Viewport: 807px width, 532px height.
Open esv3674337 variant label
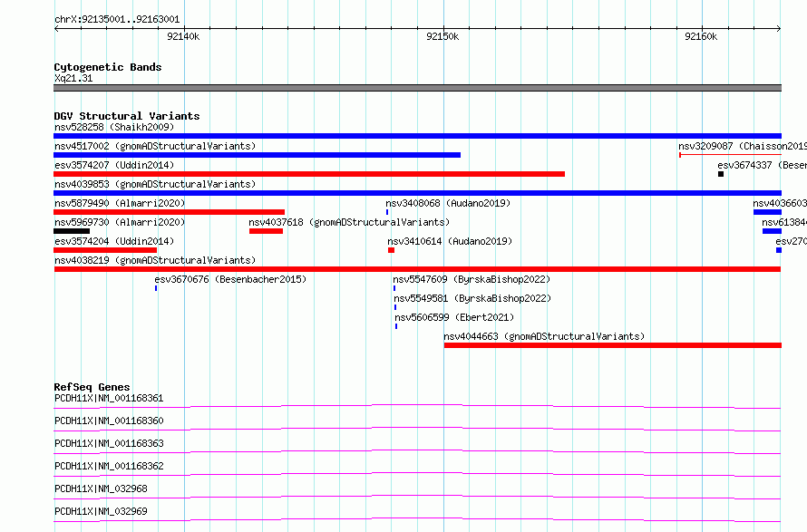click(763, 165)
